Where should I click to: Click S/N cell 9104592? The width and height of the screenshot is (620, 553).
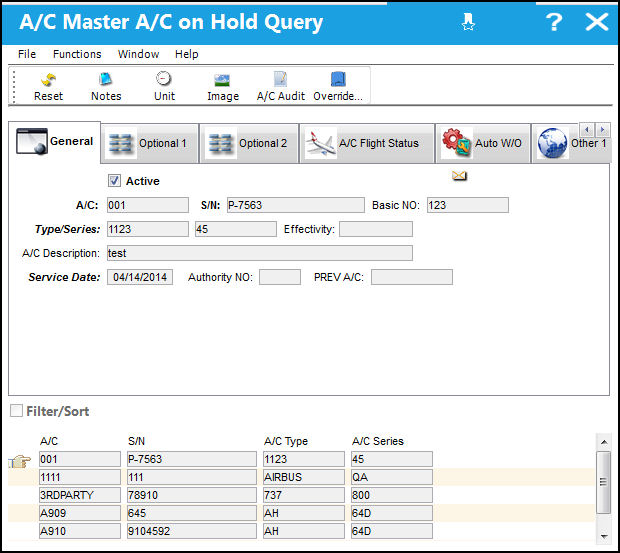point(192,531)
